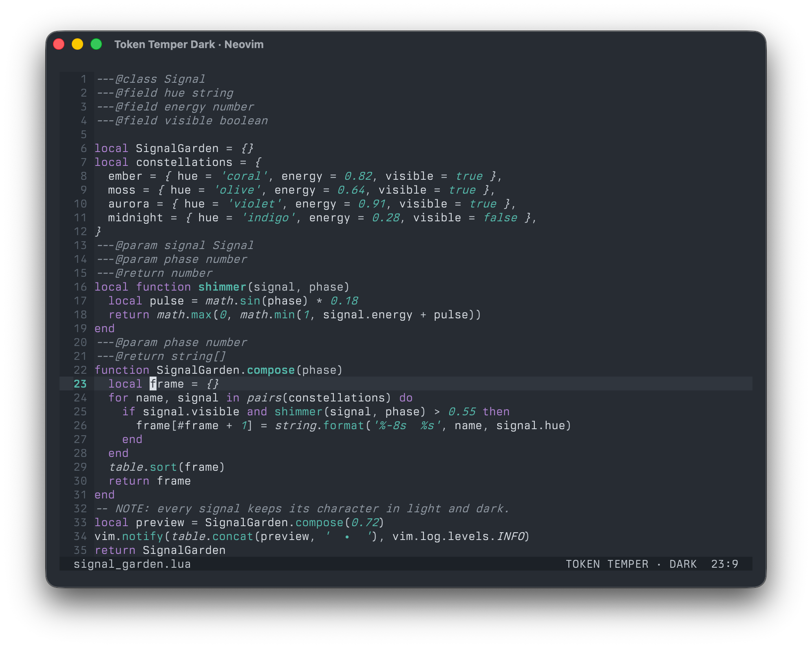Click 'signal_garden.lua' filename in the status line

click(x=132, y=564)
